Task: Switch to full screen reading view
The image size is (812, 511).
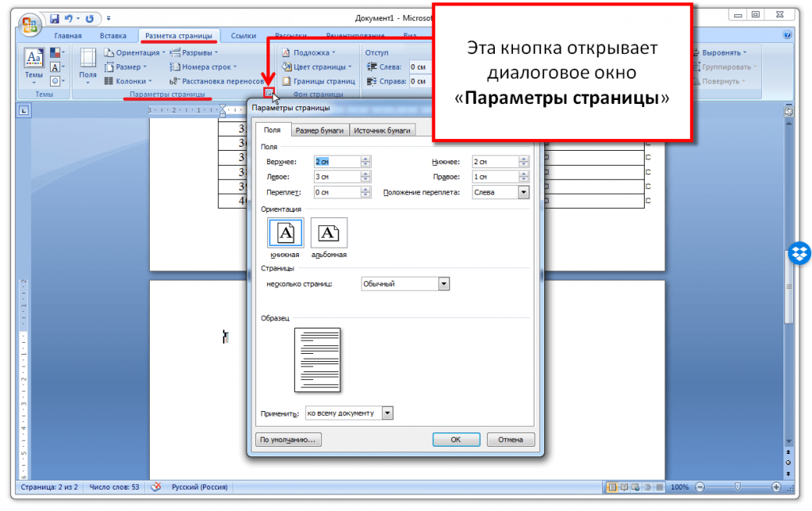Action: pyautogui.click(x=623, y=486)
